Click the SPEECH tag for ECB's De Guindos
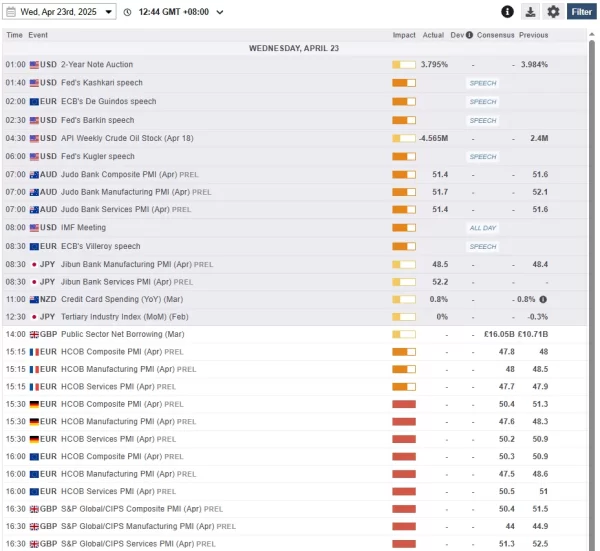600x551 pixels. 483,102
